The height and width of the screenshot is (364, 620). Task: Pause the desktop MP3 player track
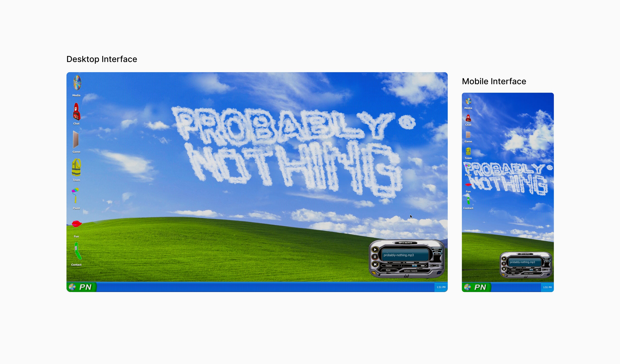(x=375, y=257)
